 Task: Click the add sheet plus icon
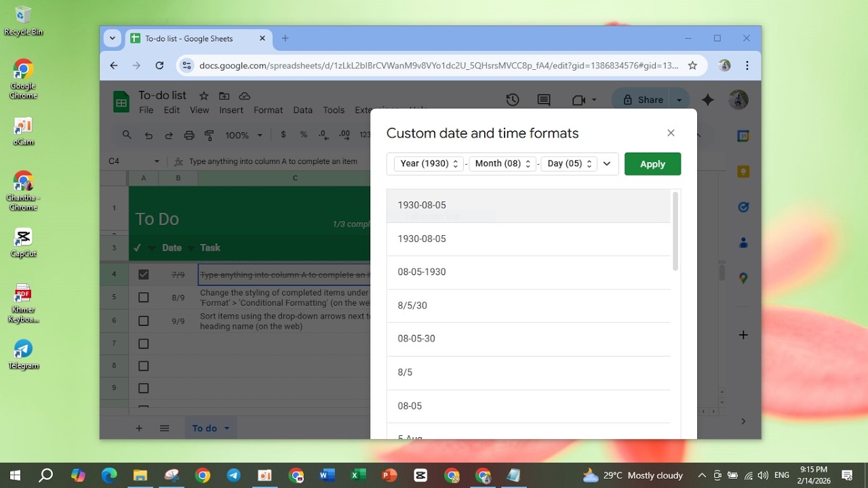coord(139,428)
